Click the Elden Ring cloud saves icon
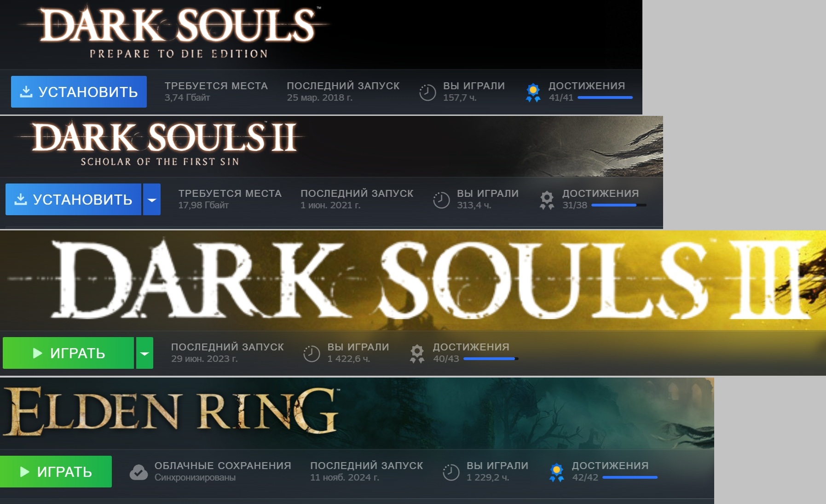Viewport: 826px width, 504px height. click(x=139, y=472)
